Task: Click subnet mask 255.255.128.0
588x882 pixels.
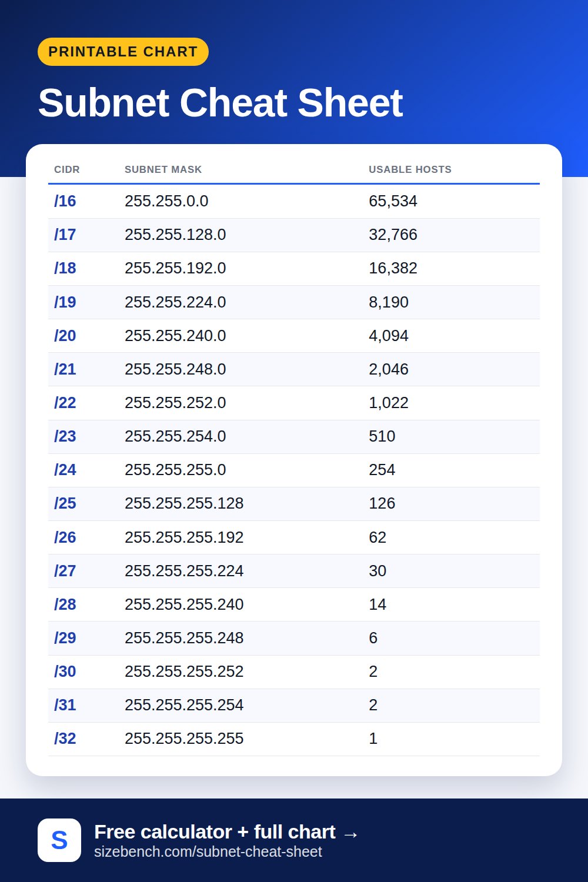Action: point(175,235)
